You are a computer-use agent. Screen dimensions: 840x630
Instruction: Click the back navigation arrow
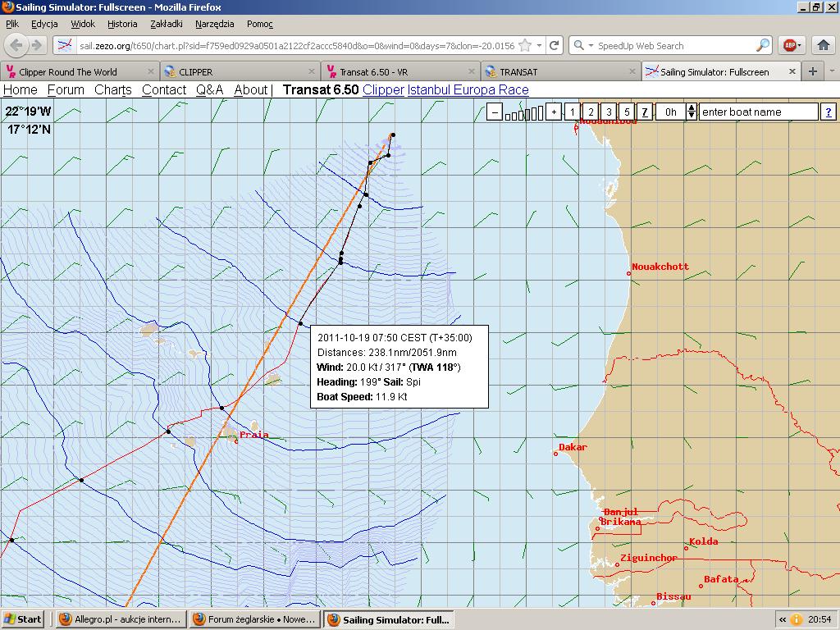(x=16, y=46)
